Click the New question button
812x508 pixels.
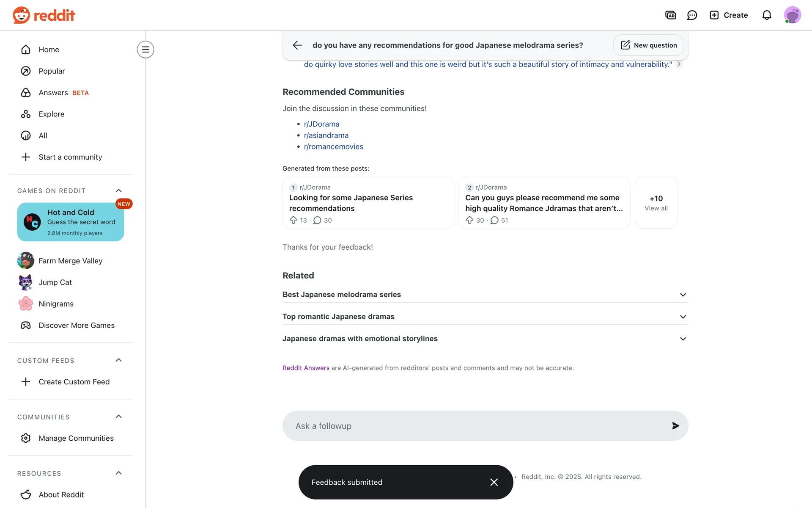tap(648, 45)
